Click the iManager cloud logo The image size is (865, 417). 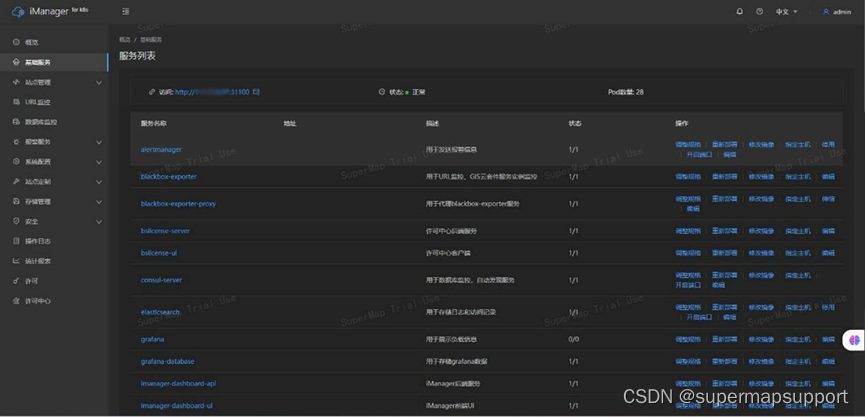[18, 12]
